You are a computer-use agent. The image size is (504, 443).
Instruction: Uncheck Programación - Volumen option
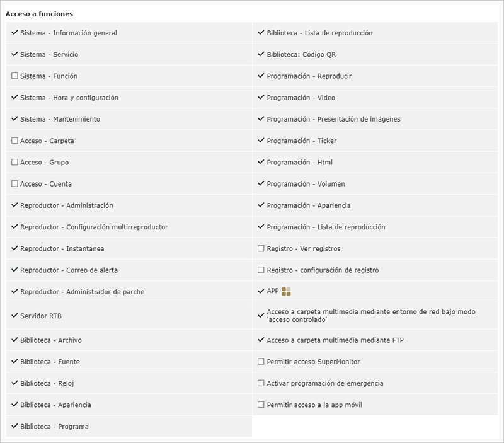tap(261, 183)
